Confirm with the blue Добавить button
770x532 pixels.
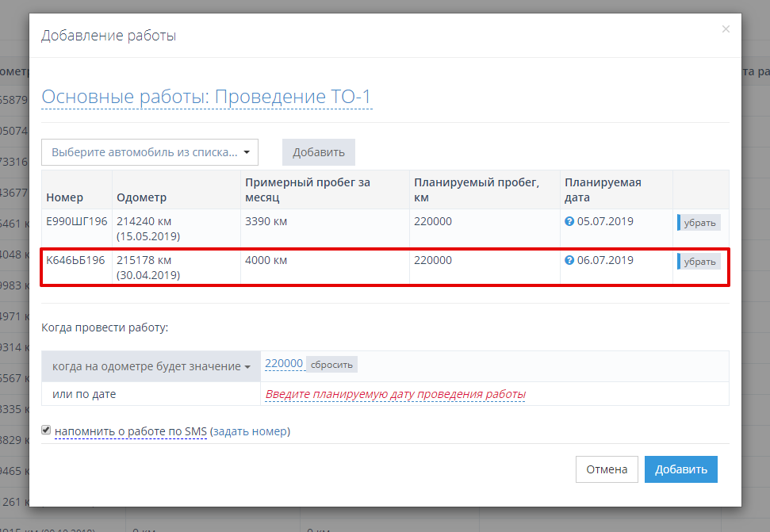[x=680, y=469]
